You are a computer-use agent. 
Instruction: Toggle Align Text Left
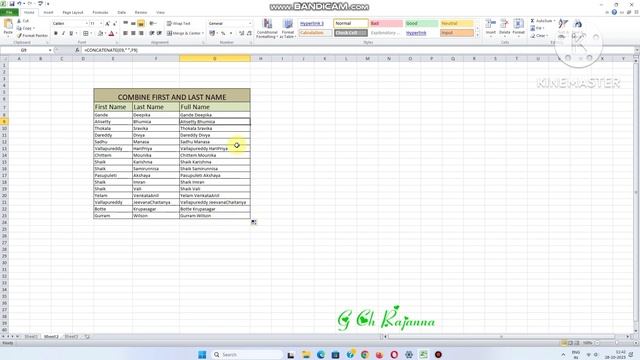click(126, 33)
